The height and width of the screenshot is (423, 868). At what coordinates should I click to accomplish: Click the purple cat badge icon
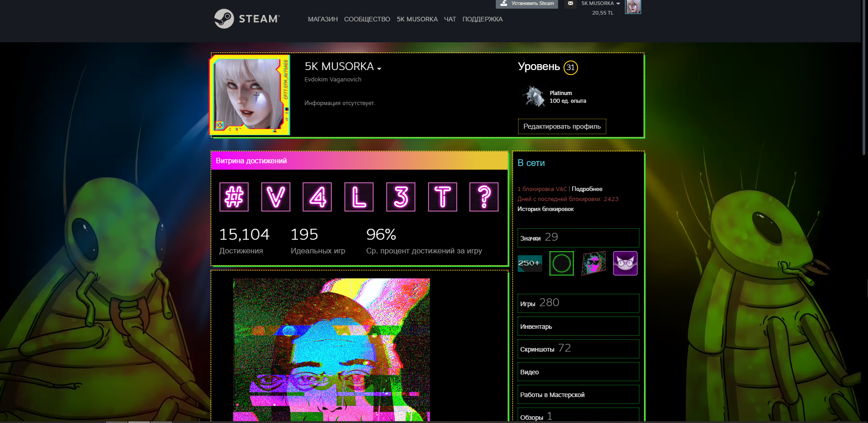coord(625,263)
